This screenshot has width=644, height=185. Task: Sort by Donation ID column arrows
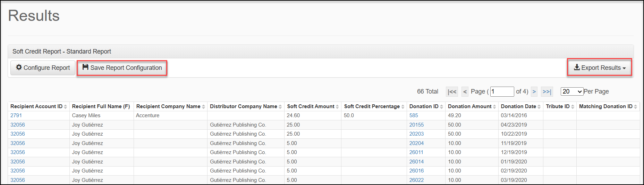click(441, 107)
